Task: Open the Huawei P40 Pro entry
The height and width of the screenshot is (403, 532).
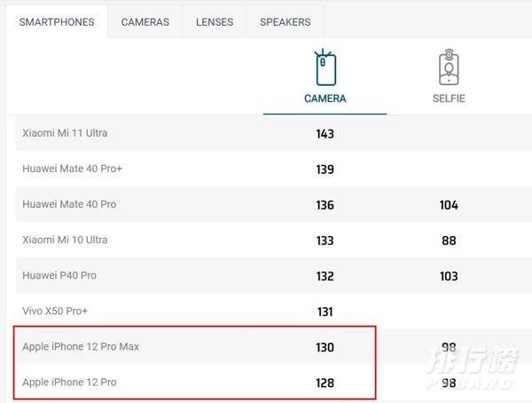Action: pyautogui.click(x=59, y=275)
